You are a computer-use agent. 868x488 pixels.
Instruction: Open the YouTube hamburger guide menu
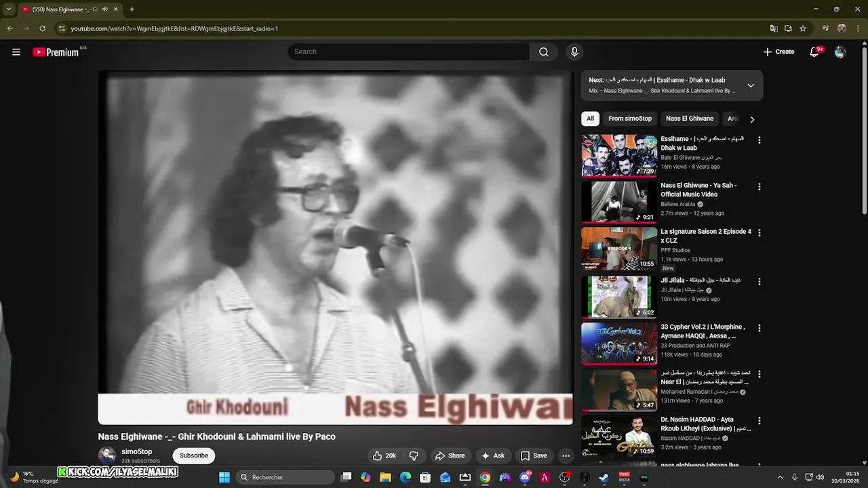(x=16, y=52)
